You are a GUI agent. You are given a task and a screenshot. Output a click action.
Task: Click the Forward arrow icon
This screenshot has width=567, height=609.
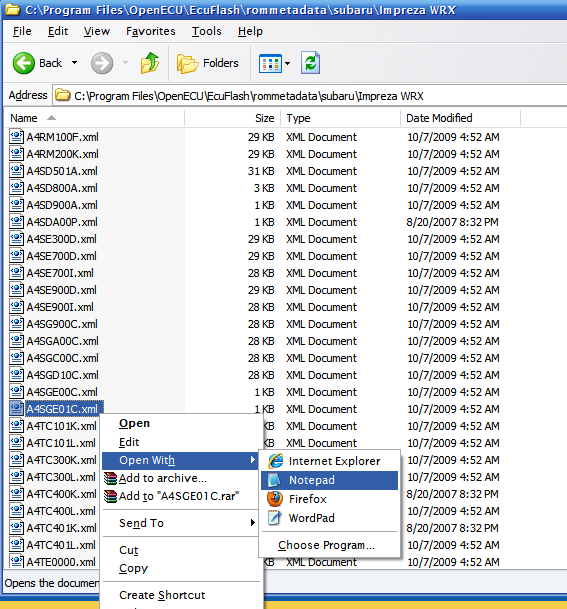pyautogui.click(x=102, y=63)
